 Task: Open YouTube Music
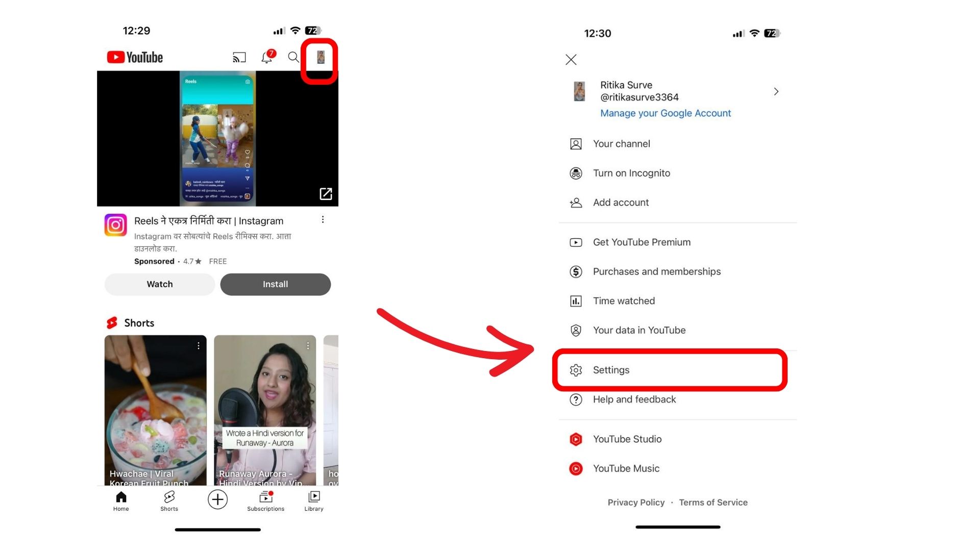[x=626, y=468]
